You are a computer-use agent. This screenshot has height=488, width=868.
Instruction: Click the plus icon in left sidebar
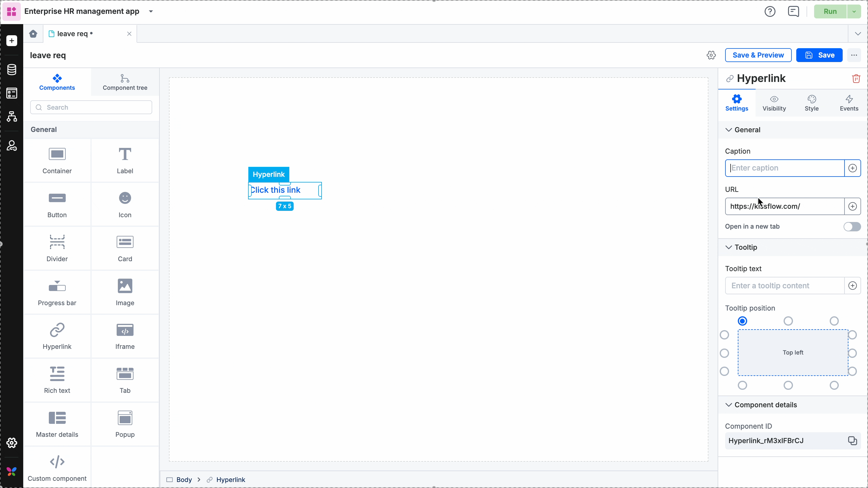coord(12,41)
